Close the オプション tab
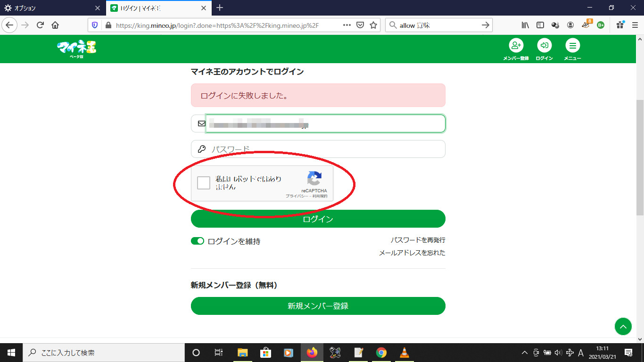Image resolution: width=644 pixels, height=362 pixels. coord(98,8)
